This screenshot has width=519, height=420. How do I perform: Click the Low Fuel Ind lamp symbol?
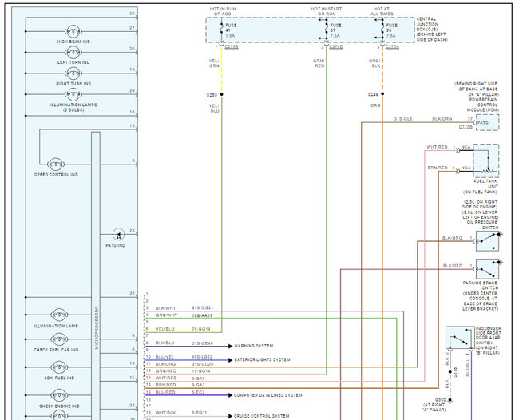coord(59,367)
